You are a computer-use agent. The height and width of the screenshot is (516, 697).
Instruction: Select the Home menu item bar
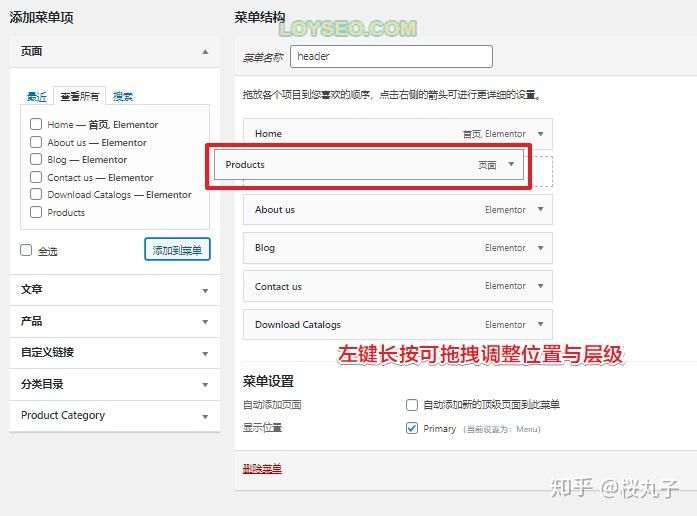coord(398,134)
